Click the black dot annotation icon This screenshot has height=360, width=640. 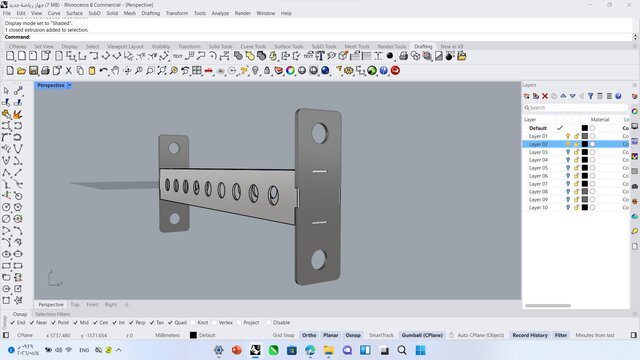click(x=390, y=56)
